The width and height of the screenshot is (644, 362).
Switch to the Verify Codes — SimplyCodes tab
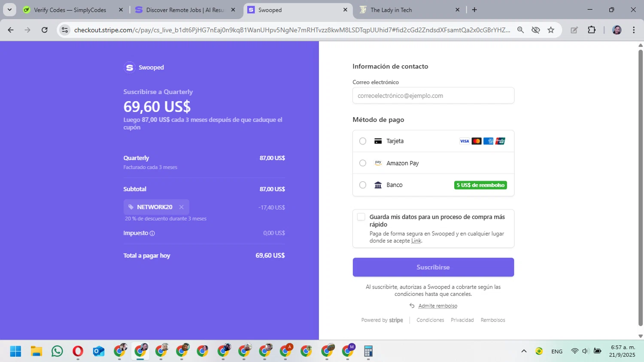(70, 10)
